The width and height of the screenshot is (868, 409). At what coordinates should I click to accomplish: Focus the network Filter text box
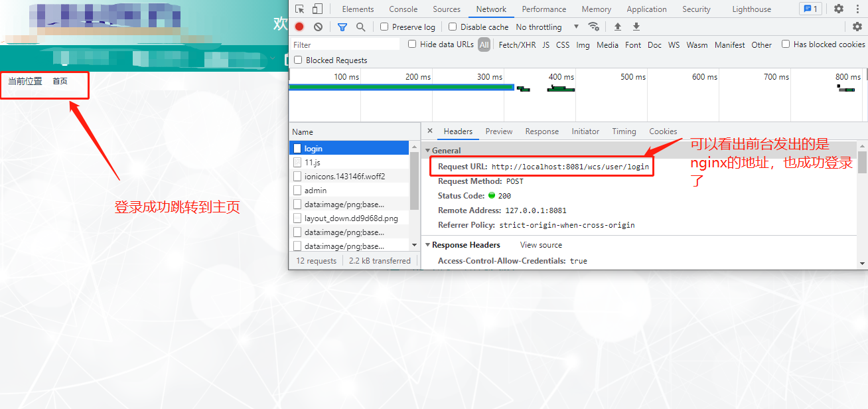(x=345, y=44)
